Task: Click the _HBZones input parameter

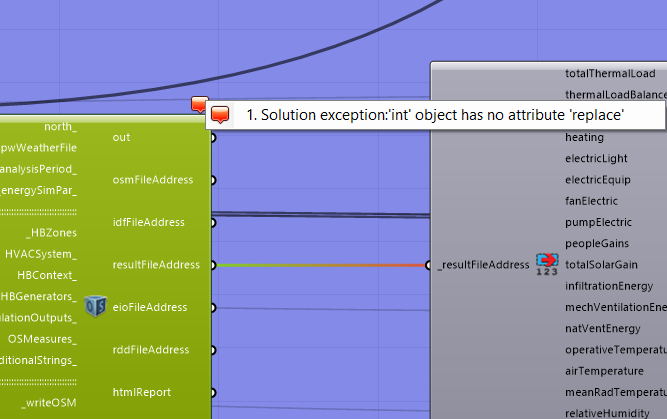Action: click(51, 233)
